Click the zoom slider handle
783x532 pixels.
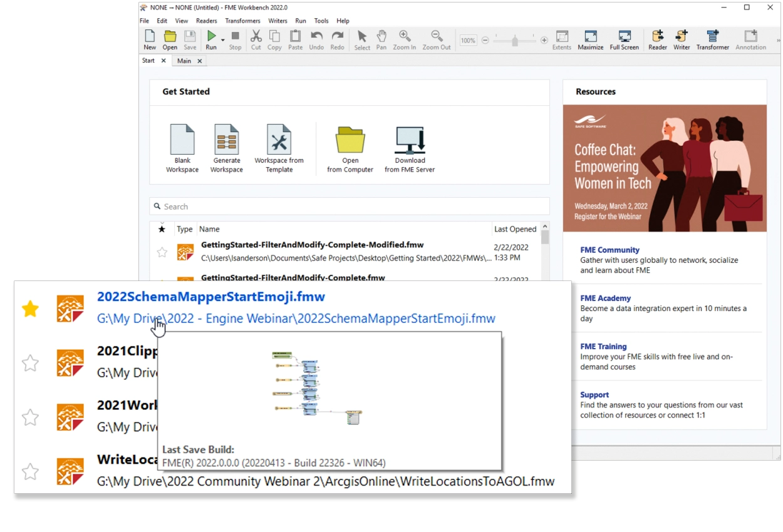click(x=515, y=41)
